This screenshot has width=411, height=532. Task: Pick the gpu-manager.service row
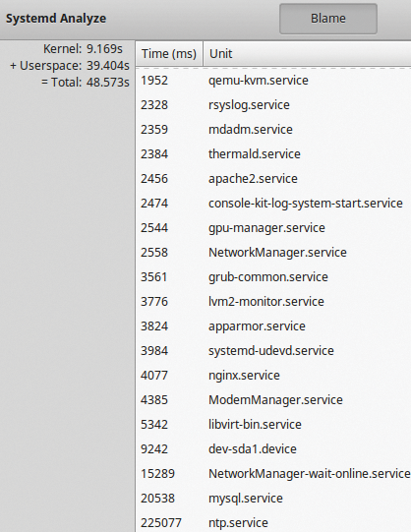(273, 228)
